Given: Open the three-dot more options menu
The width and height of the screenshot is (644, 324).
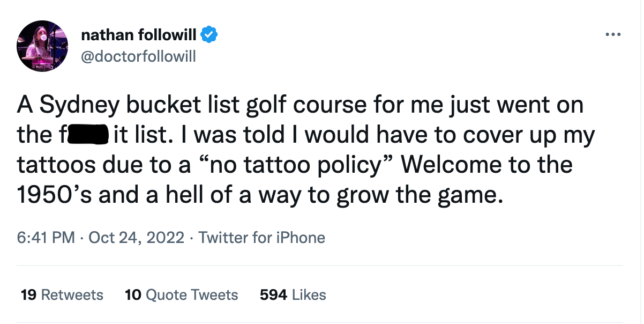Looking at the screenshot, I should 612,35.
